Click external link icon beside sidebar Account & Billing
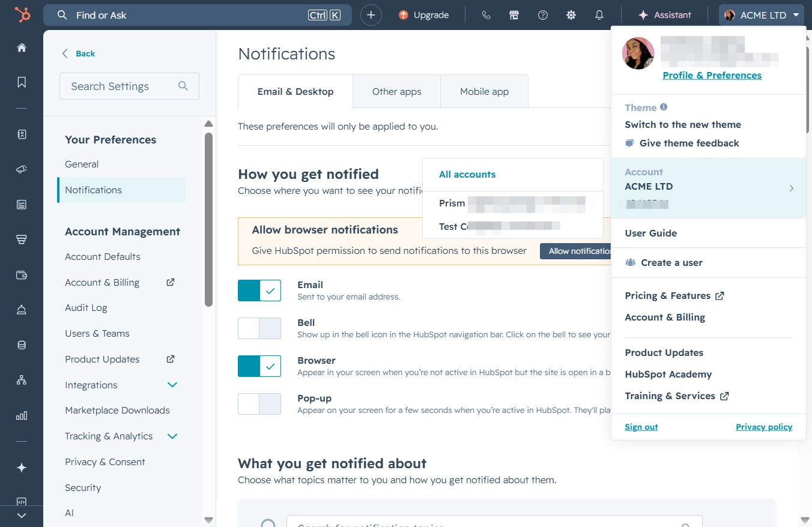The height and width of the screenshot is (527, 812). coord(171,282)
